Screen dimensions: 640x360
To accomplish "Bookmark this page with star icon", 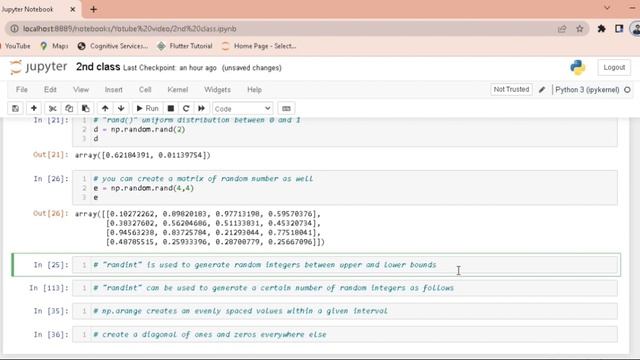I will pos(580,29).
